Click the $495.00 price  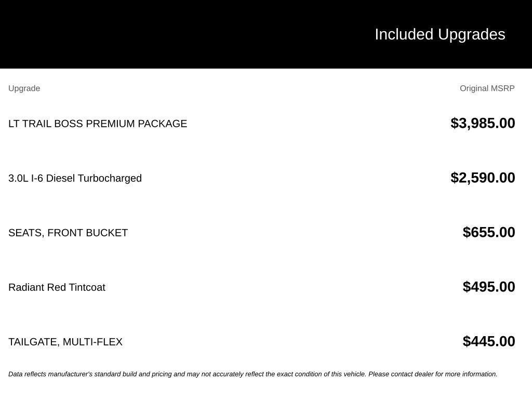pyautogui.click(x=488, y=287)
